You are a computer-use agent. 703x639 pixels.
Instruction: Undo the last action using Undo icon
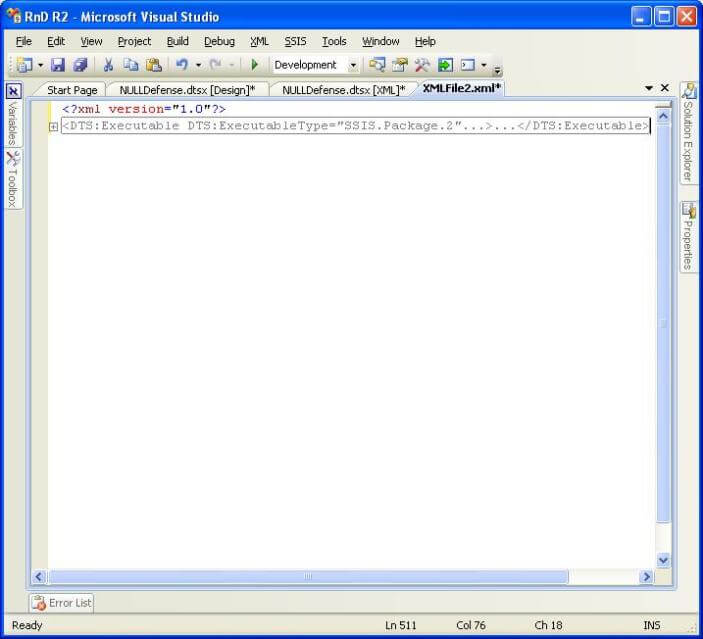pyautogui.click(x=182, y=65)
